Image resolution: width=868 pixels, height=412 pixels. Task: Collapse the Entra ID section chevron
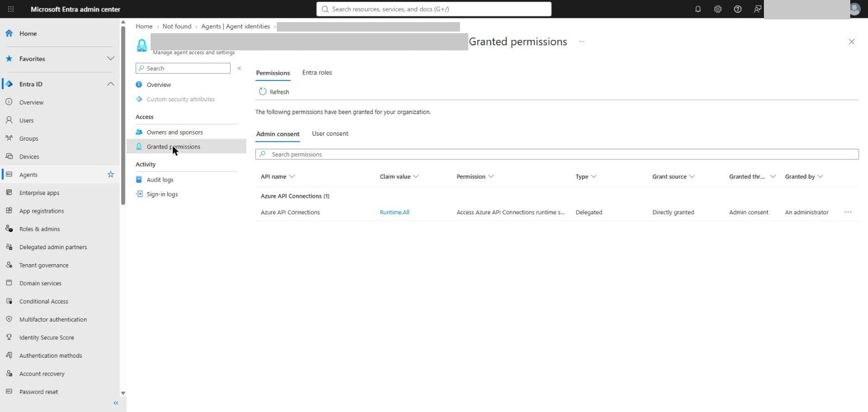point(111,84)
